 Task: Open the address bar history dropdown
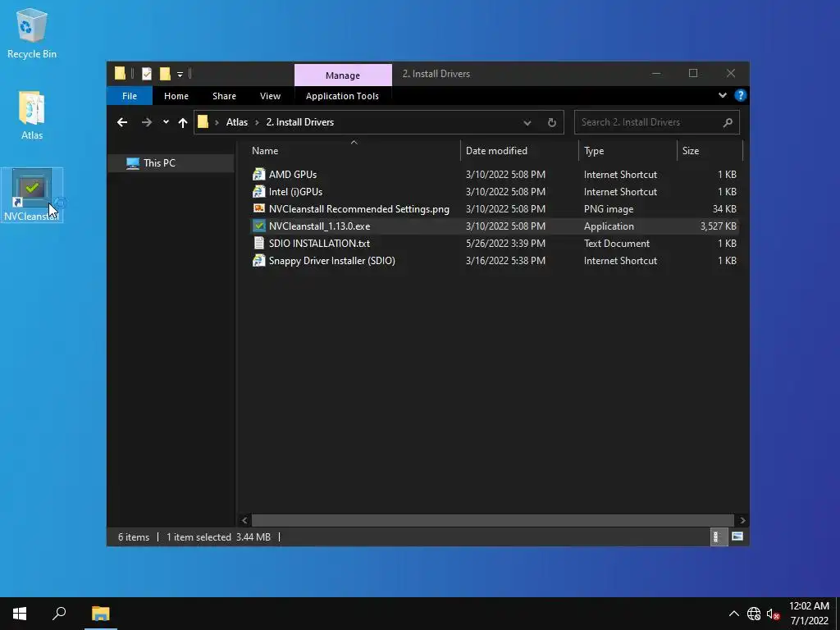coord(527,123)
